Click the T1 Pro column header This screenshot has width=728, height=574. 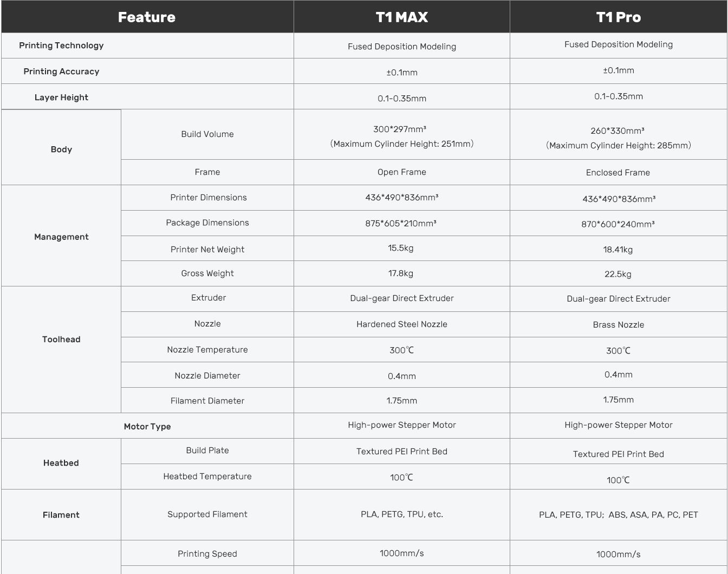pos(618,17)
